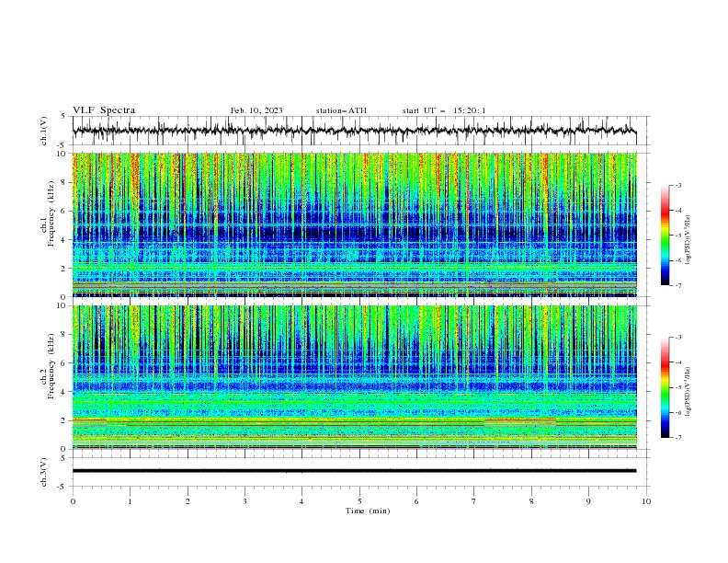Click the 'station=ATH' label
Viewport: 728px width, 563px height.
click(x=341, y=110)
